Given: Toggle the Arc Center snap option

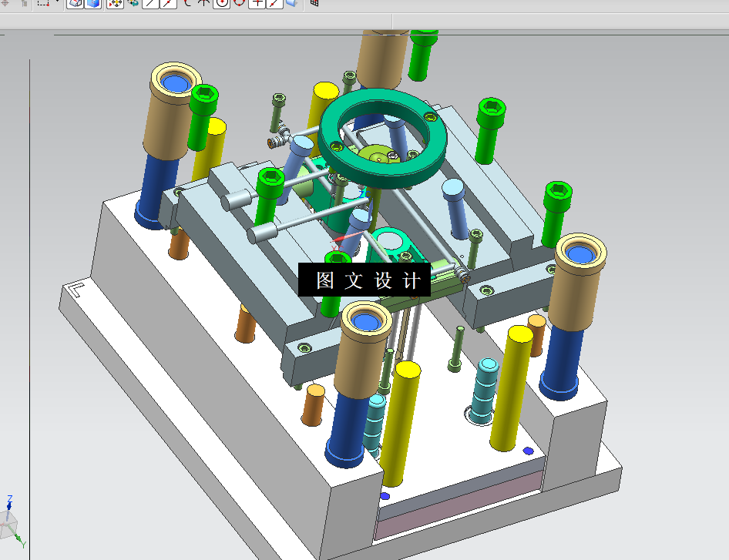Looking at the screenshot, I should tap(222, 3).
